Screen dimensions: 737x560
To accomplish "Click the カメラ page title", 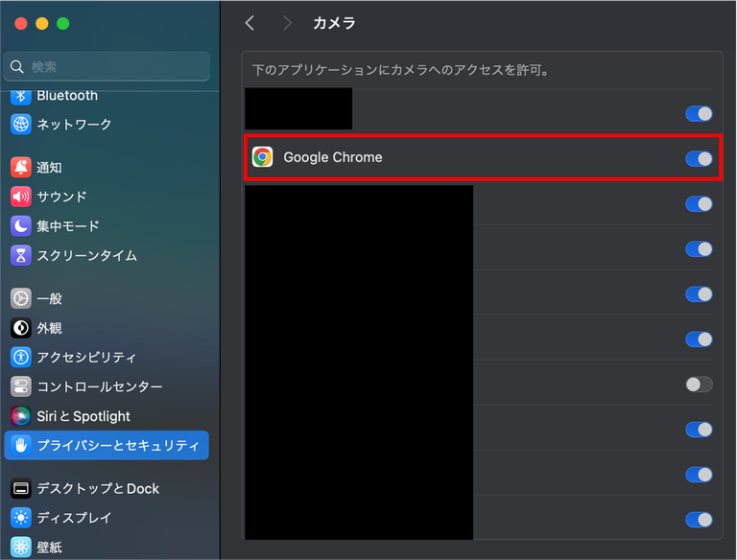I will point(334,23).
